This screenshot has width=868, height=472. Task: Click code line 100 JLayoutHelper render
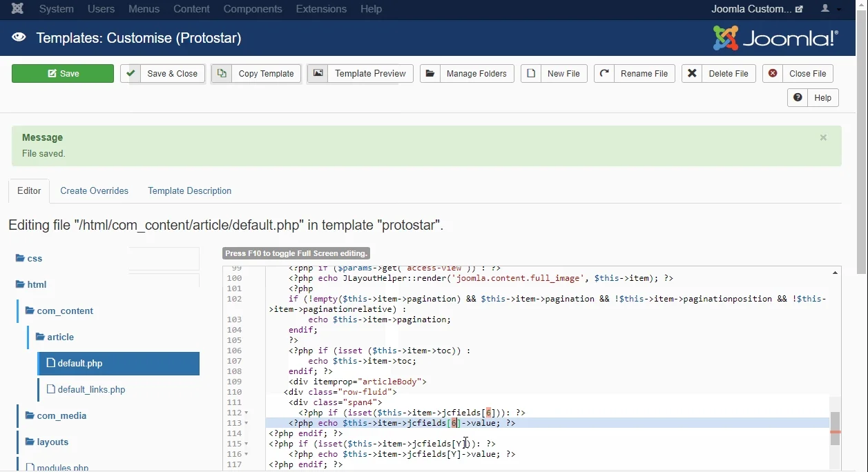481,278
